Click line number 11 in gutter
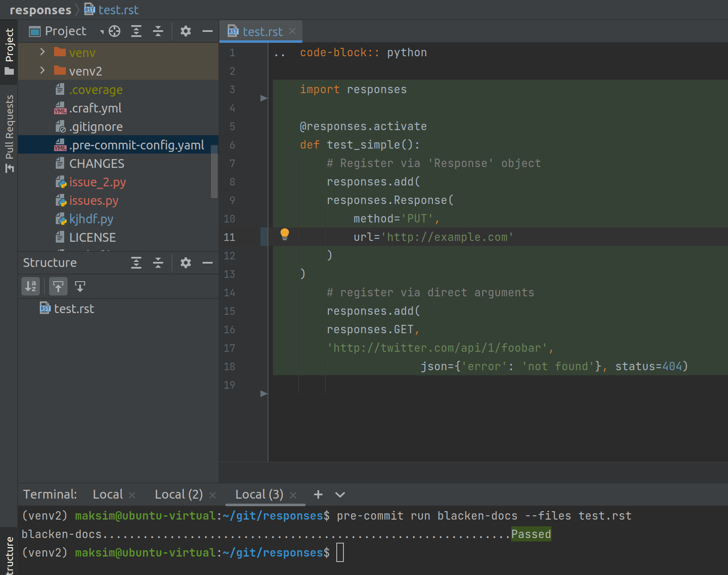This screenshot has height=575, width=728. point(229,237)
